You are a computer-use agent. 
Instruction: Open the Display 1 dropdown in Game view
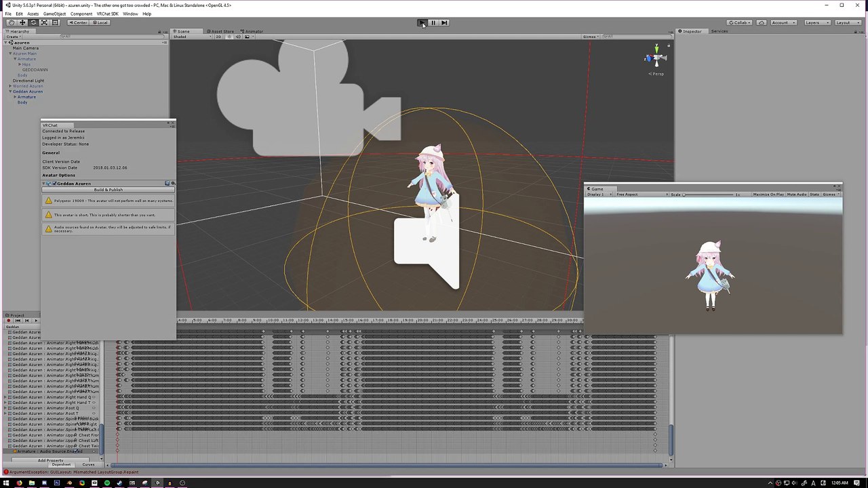click(599, 195)
